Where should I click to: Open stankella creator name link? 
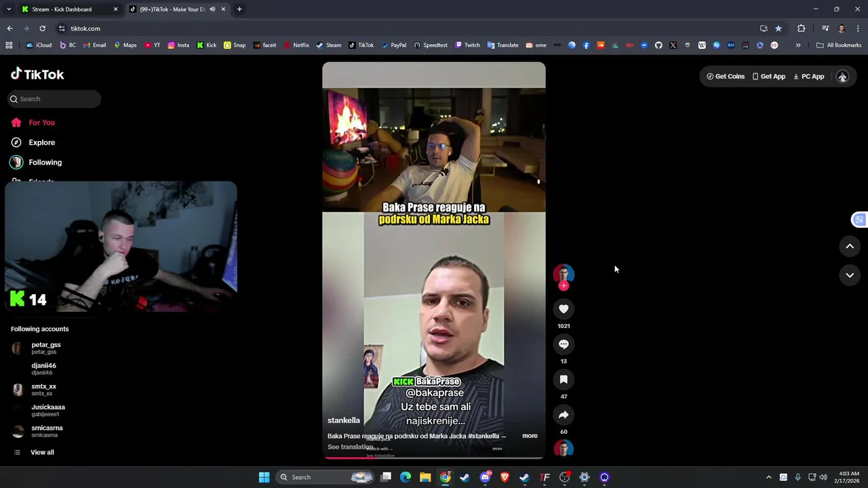click(344, 421)
